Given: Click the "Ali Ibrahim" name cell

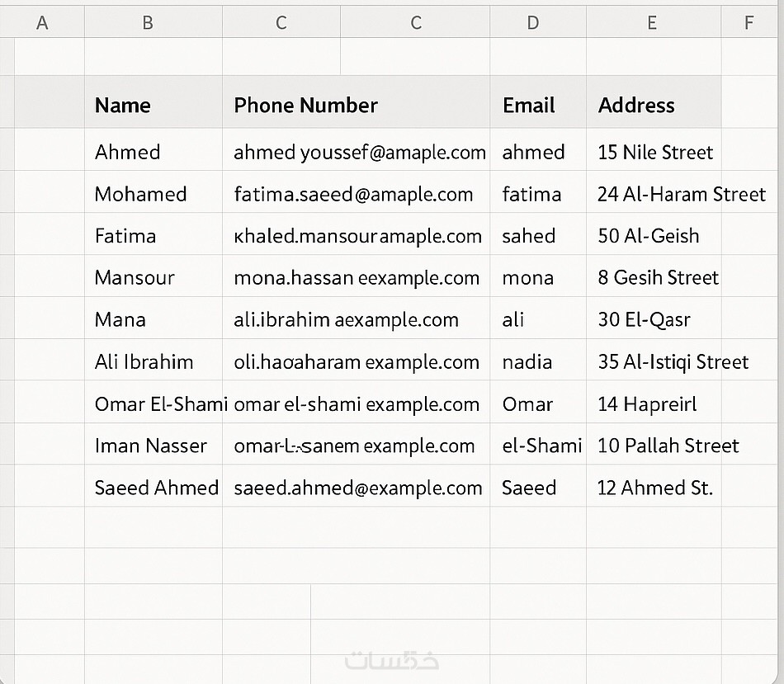Looking at the screenshot, I should [144, 362].
